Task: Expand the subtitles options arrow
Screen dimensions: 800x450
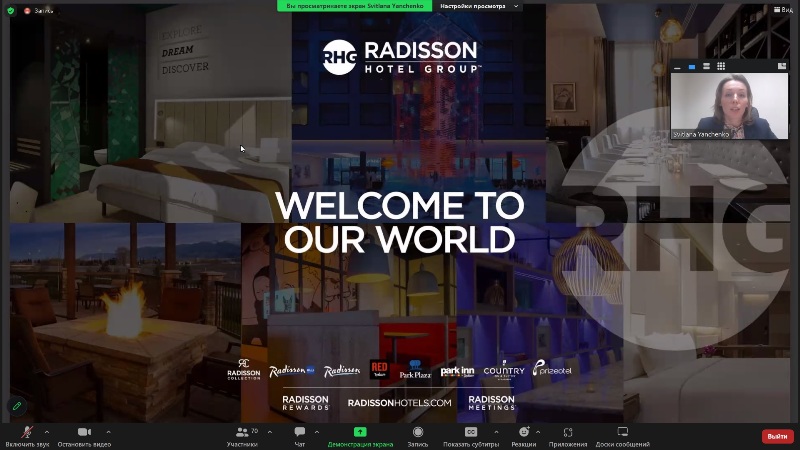Action: [x=496, y=432]
